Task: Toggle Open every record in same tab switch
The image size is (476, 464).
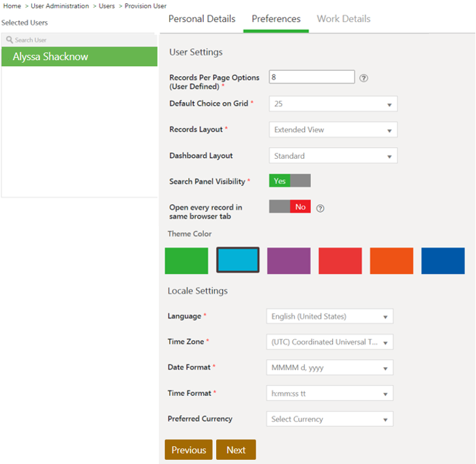Action: click(290, 206)
